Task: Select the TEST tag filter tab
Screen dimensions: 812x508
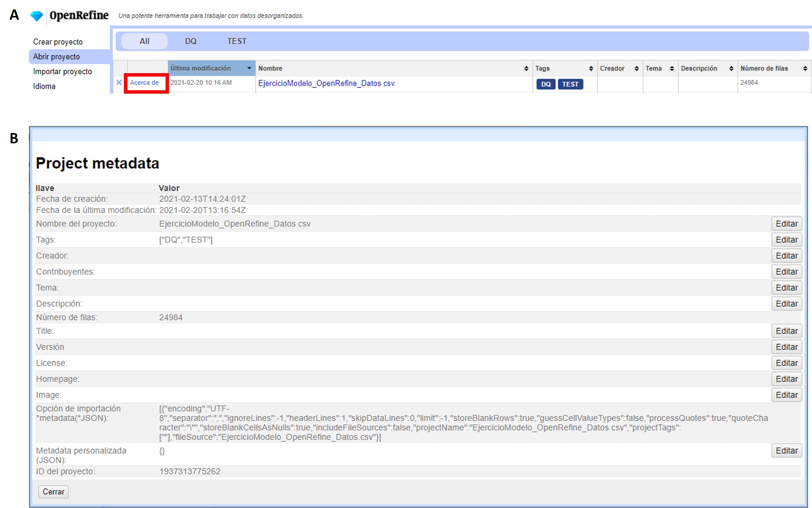Action: click(x=237, y=41)
